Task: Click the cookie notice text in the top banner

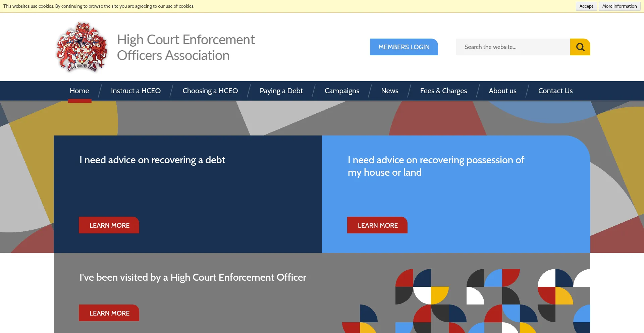Action: tap(99, 6)
